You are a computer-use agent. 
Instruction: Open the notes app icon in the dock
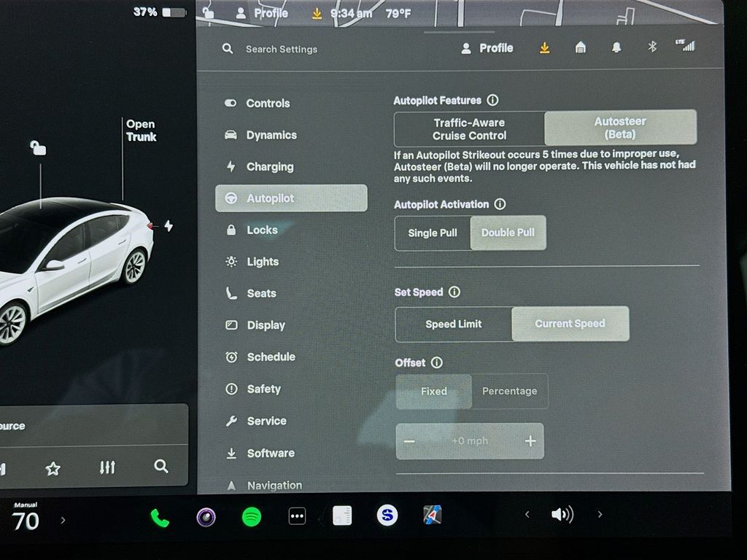342,516
